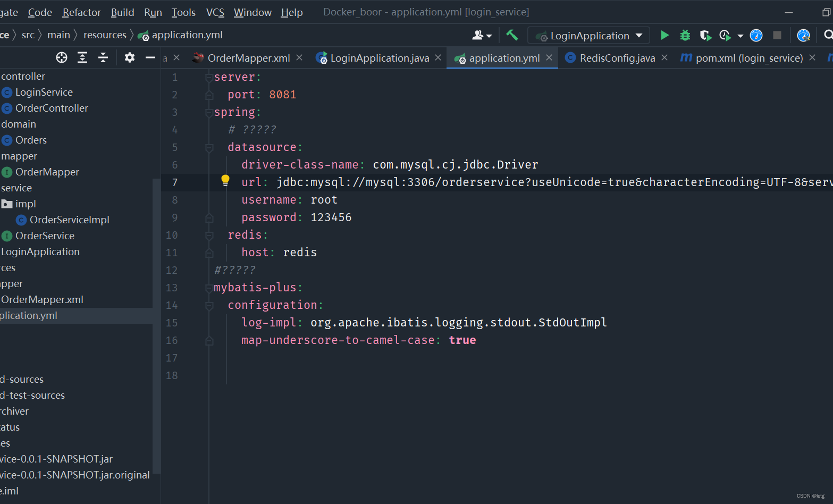Screen dimensions: 833x504
Task: Click the stop process square icon
Action: [777, 35]
